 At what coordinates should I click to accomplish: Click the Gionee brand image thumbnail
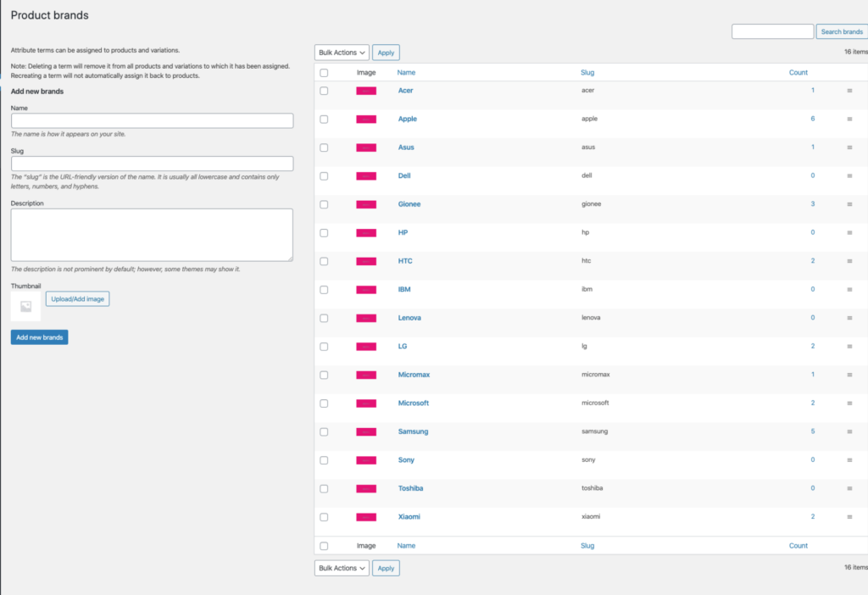(366, 204)
